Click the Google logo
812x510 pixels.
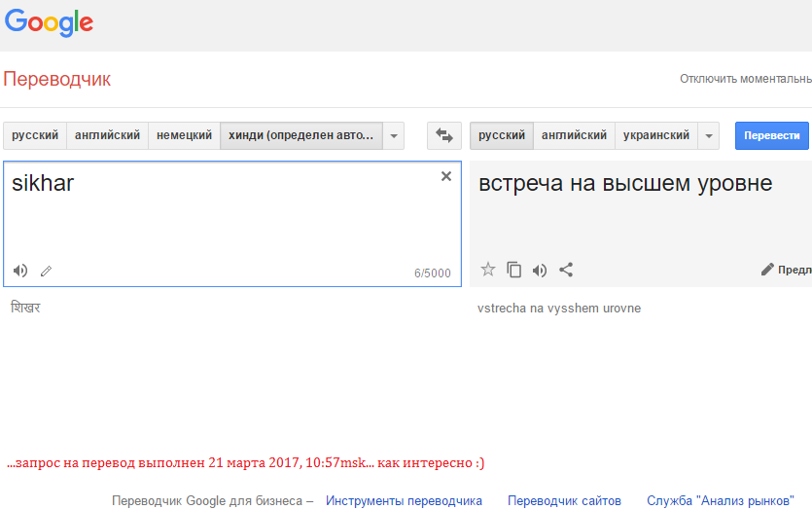point(49,24)
